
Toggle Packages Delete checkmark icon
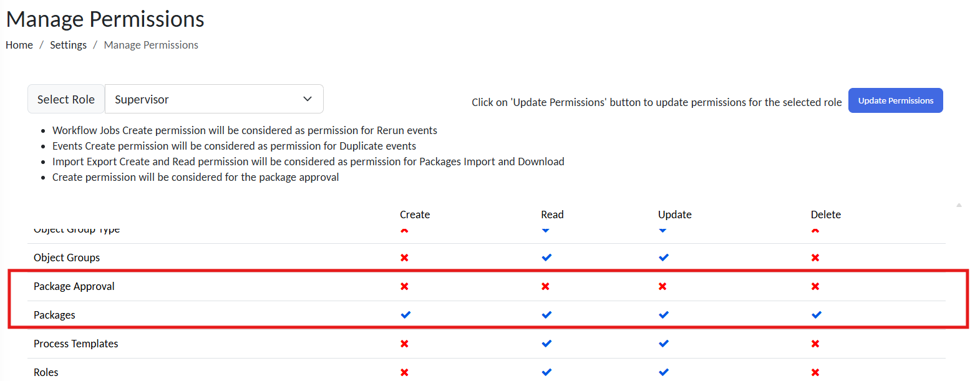click(x=817, y=315)
